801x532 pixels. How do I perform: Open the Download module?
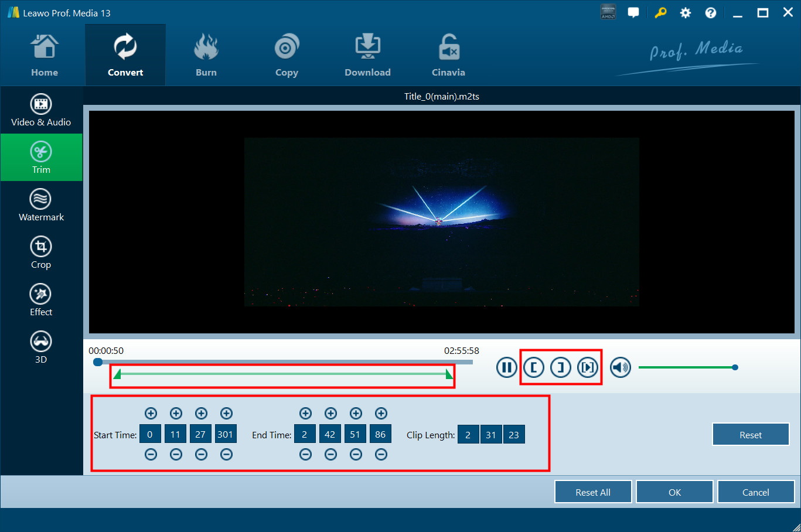[x=367, y=56]
